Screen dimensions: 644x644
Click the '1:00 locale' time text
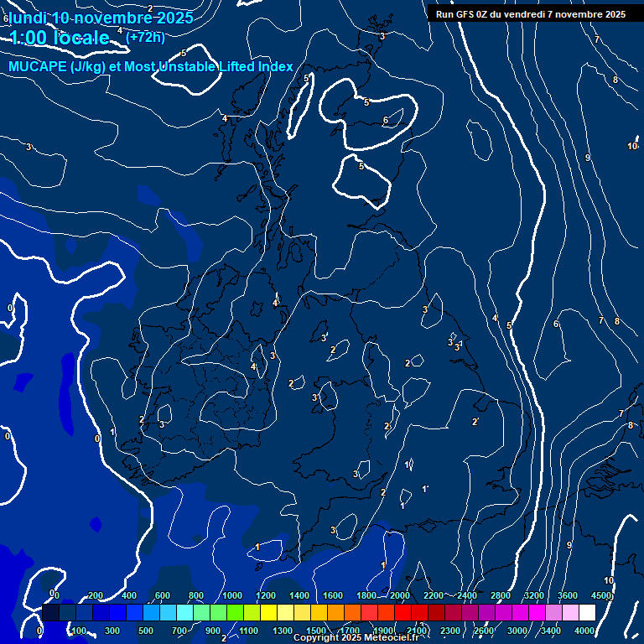tap(60, 38)
